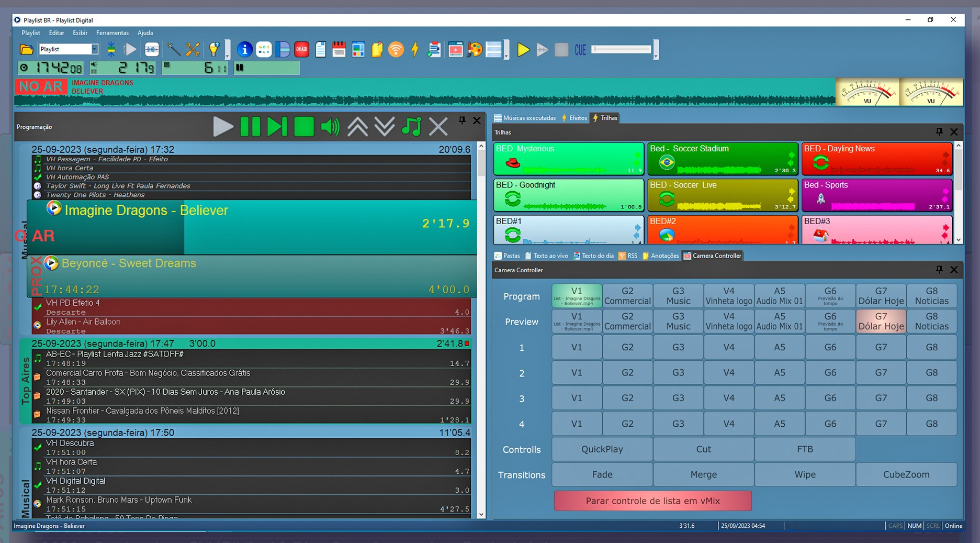
Task: Move playlist item down with double chevron
Action: (385, 127)
